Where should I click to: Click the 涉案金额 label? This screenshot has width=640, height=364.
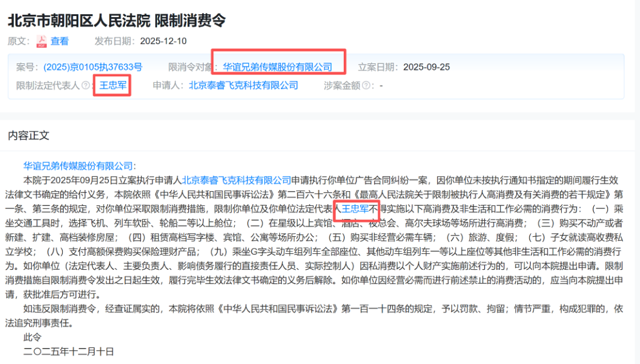click(342, 85)
